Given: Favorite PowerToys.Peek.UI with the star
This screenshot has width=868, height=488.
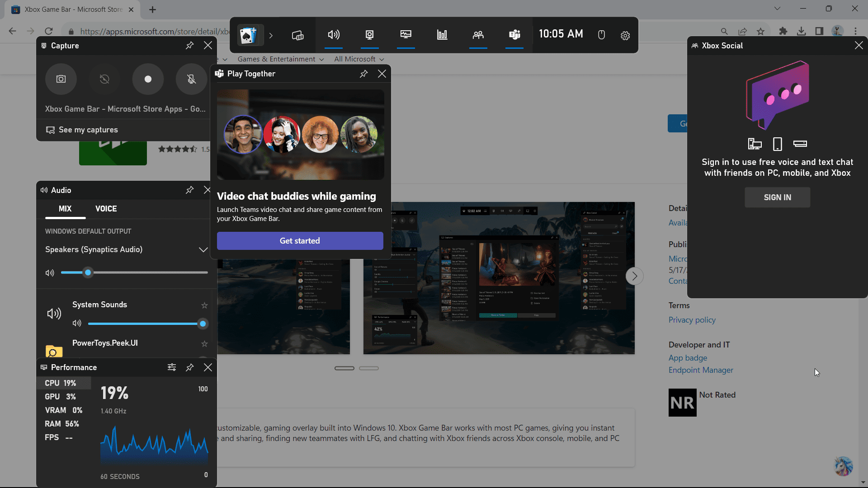Looking at the screenshot, I should click(x=204, y=344).
